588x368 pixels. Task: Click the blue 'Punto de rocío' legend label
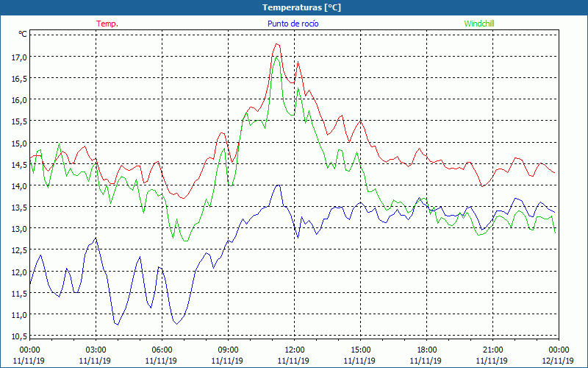pyautogui.click(x=293, y=24)
